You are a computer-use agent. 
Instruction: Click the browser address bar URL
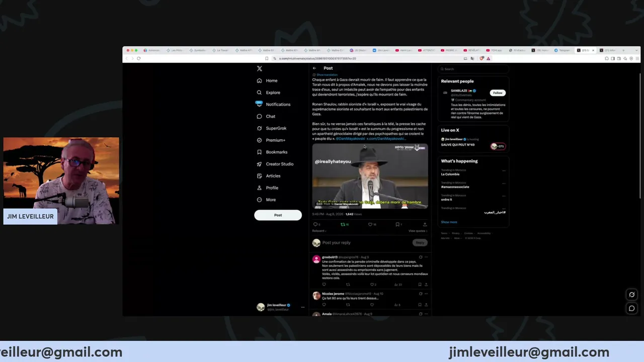pos(317,58)
